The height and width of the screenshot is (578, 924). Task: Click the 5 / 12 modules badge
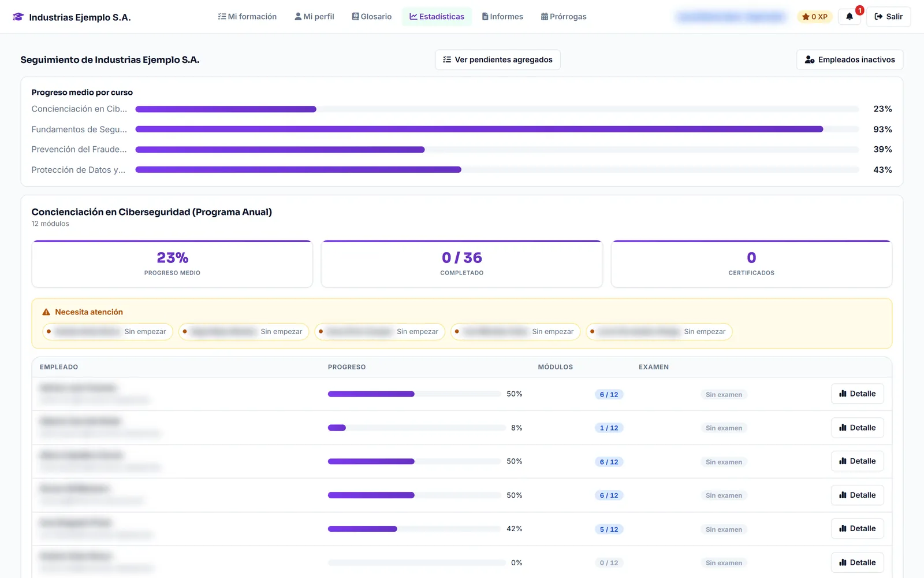click(609, 529)
